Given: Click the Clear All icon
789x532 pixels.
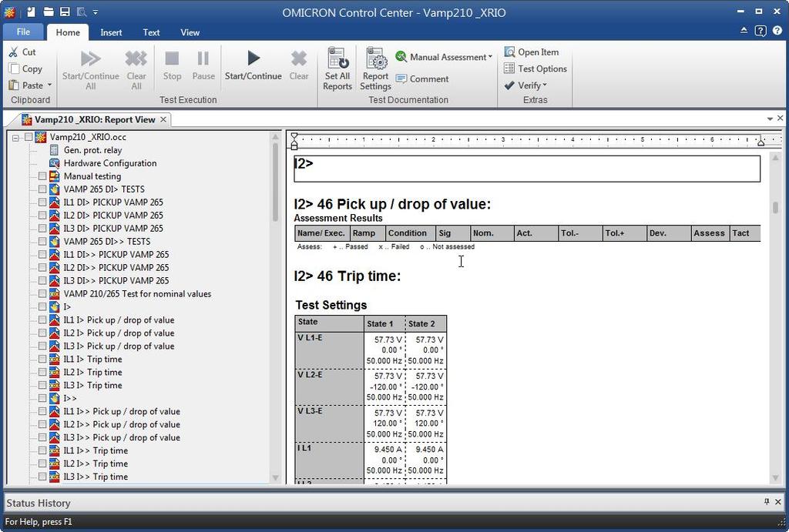Looking at the screenshot, I should (136, 59).
